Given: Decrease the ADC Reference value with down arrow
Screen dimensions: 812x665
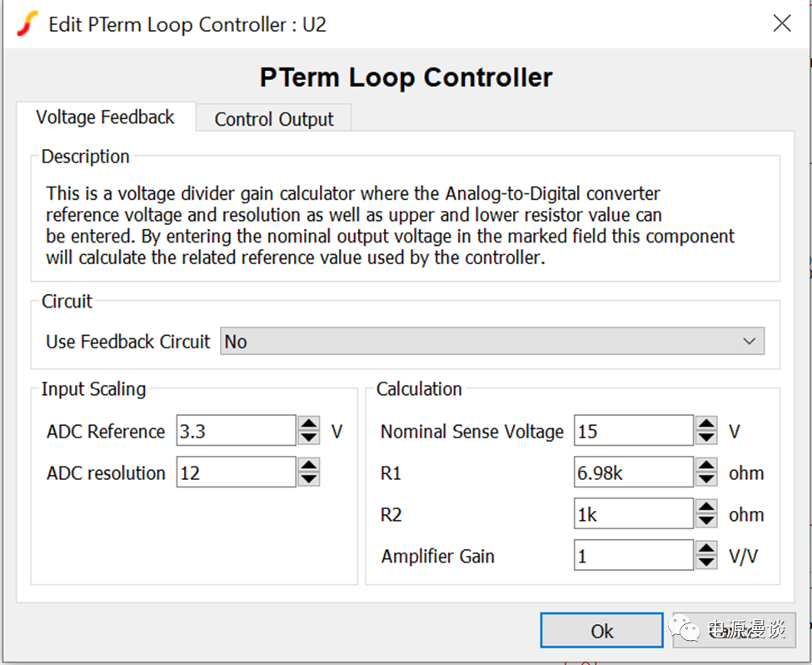Looking at the screenshot, I should click(x=309, y=437).
